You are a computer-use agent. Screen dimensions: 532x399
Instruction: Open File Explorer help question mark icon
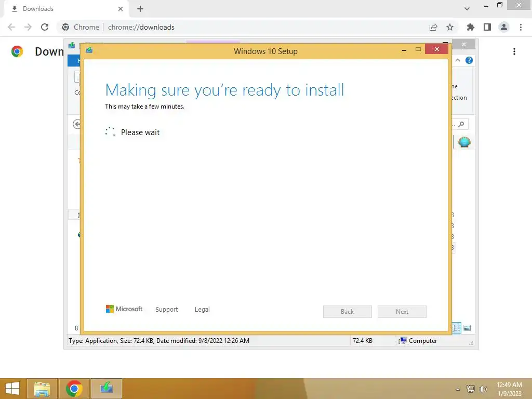click(x=469, y=60)
